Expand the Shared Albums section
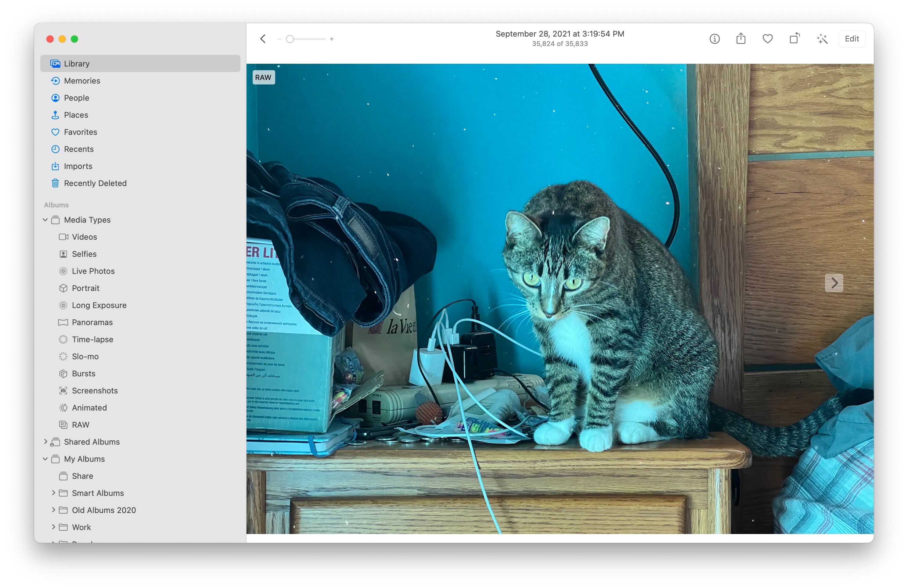The height and width of the screenshot is (588, 908). click(45, 442)
